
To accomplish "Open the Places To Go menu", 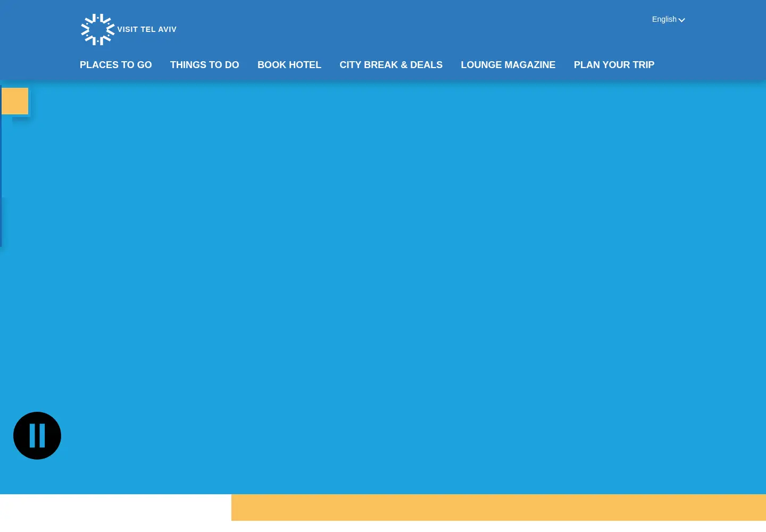I will coord(116,65).
